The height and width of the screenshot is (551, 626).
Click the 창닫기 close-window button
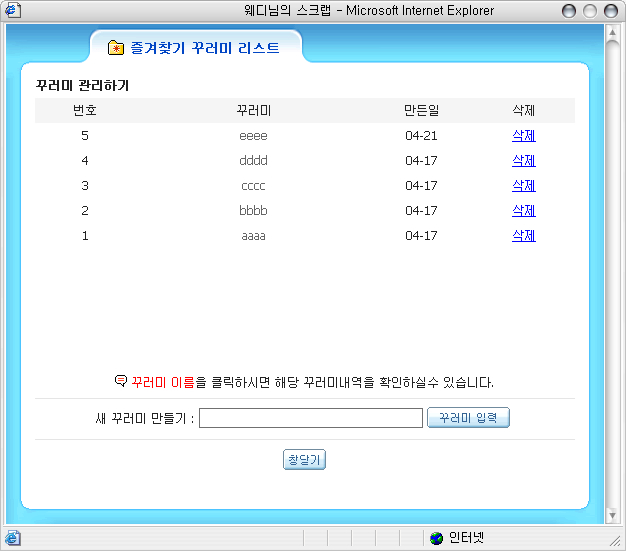[305, 460]
